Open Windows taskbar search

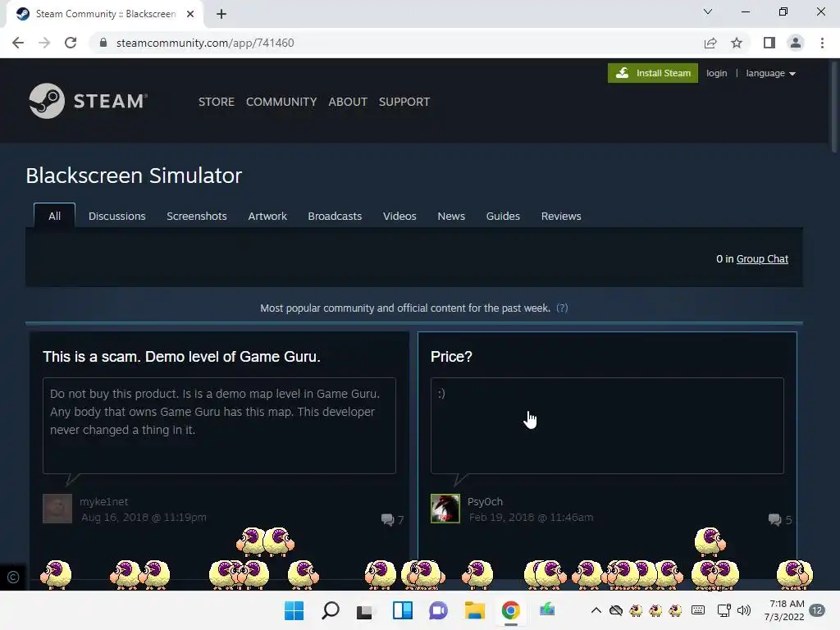(330, 610)
